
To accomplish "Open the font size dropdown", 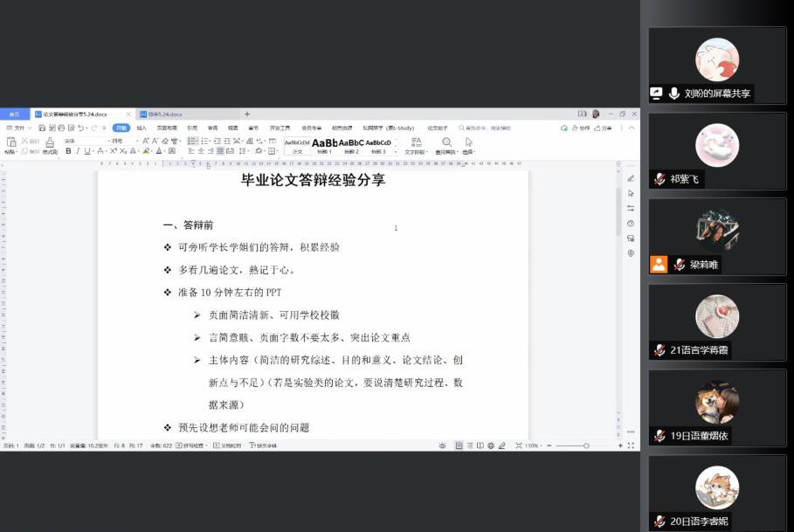I will pyautogui.click(x=124, y=141).
